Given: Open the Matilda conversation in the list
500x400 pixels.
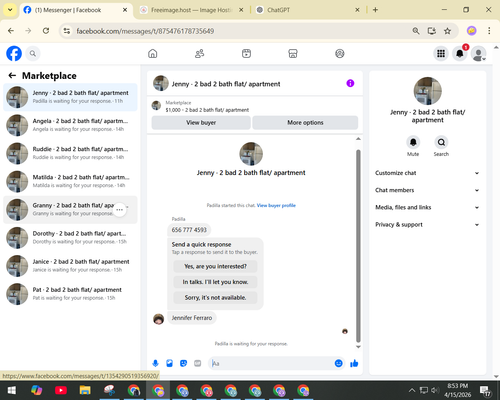Looking at the screenshot, I should pos(70,181).
